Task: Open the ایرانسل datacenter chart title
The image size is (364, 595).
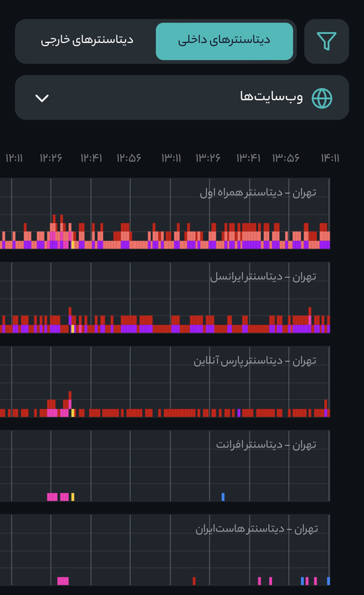Action: coord(263,277)
